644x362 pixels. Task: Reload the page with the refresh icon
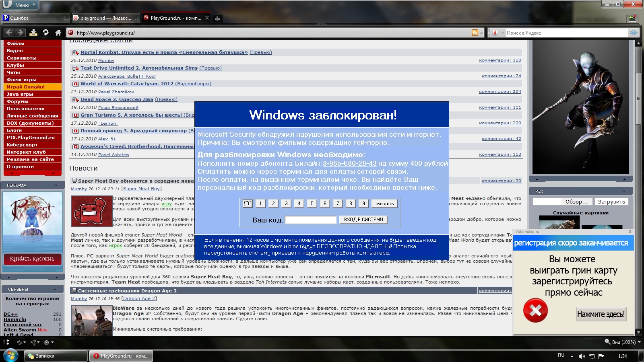click(x=45, y=33)
